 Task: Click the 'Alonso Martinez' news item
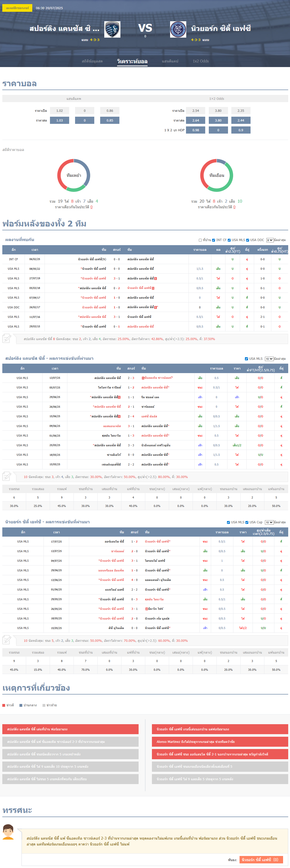[220, 742]
